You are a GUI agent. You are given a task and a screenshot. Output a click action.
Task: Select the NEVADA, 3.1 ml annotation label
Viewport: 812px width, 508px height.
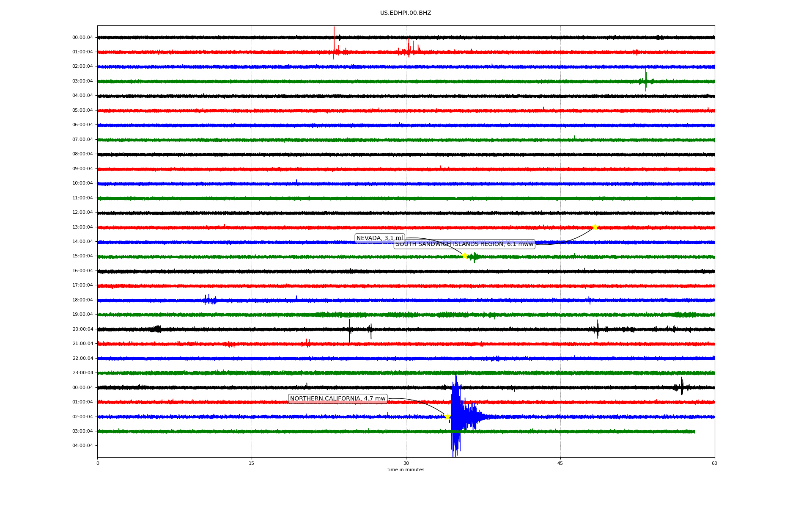click(x=380, y=238)
